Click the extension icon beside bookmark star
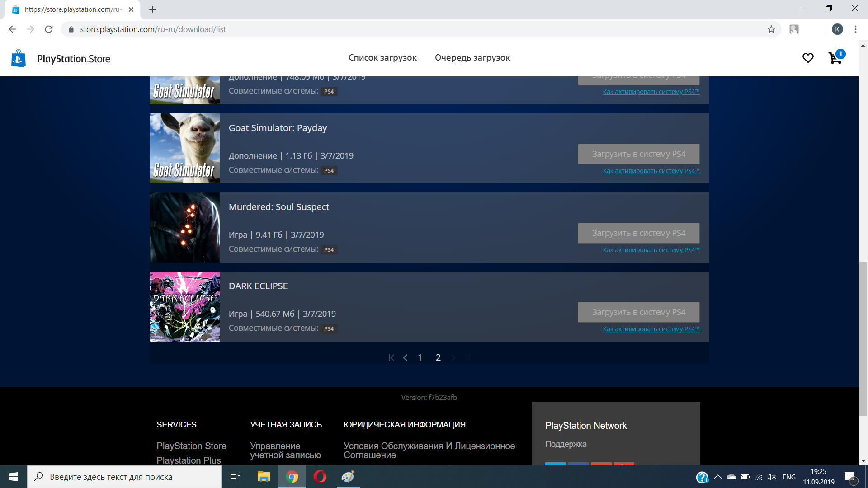 tap(794, 29)
